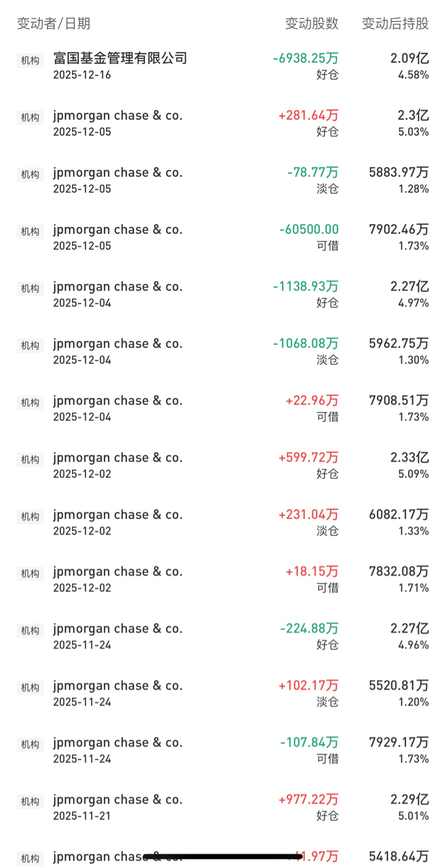Screen dimensions: 446x868
Task: Tap the -1068.08万 淡仓 change value
Action: pyautogui.click(x=305, y=344)
